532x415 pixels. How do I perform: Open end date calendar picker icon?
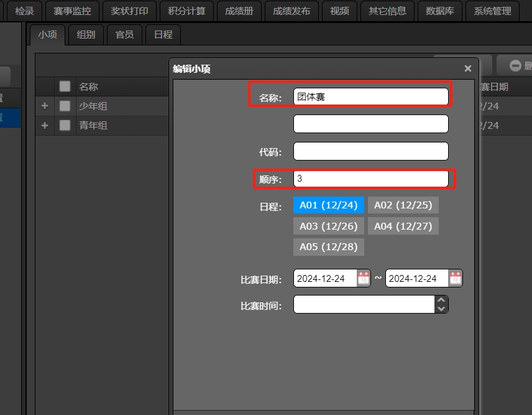[456, 278]
